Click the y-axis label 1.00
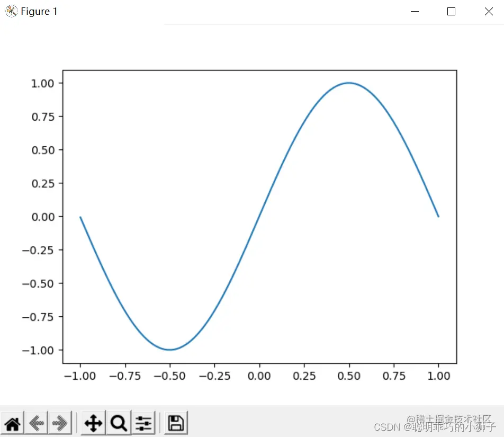 (x=42, y=84)
